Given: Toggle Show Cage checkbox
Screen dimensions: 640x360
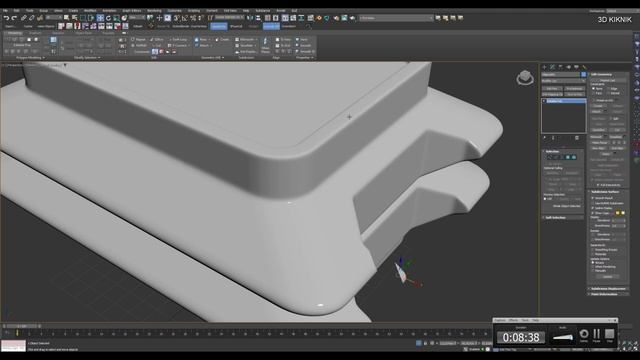Looking at the screenshot, I should click(x=593, y=213).
